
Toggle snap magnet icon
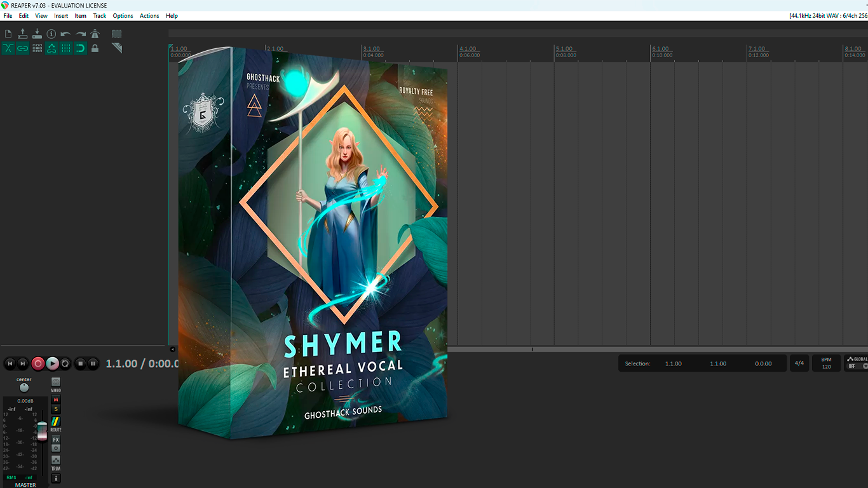[81, 48]
